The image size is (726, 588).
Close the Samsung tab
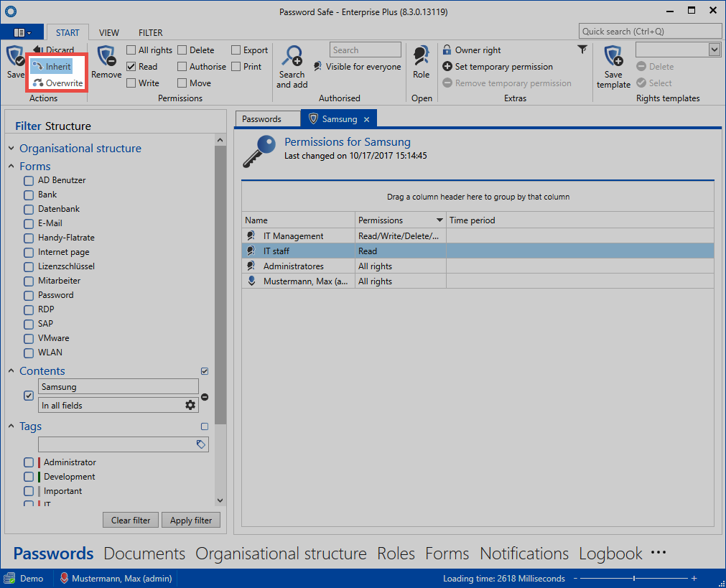[x=367, y=119]
